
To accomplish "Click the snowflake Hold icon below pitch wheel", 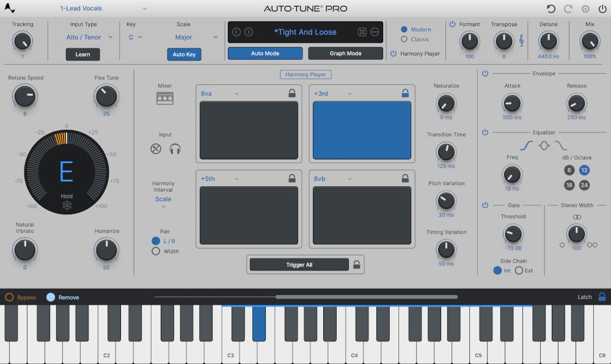I will [66, 206].
